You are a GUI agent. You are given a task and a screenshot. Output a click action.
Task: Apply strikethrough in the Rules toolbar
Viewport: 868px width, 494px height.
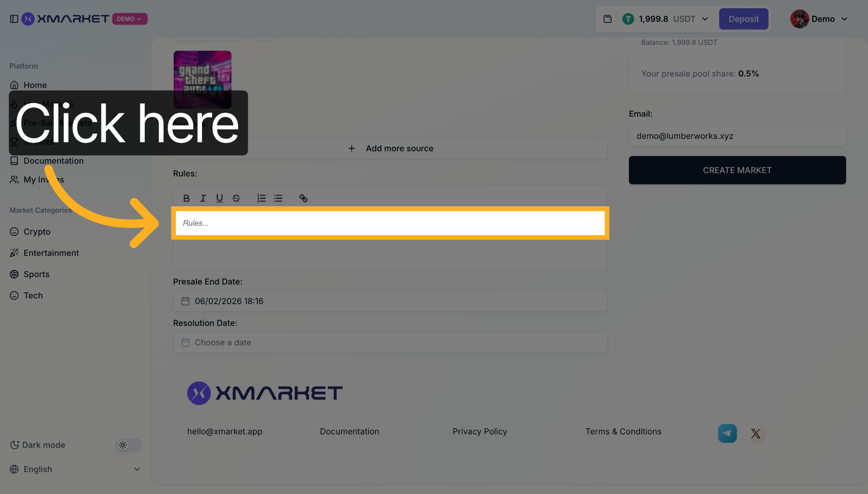[236, 198]
